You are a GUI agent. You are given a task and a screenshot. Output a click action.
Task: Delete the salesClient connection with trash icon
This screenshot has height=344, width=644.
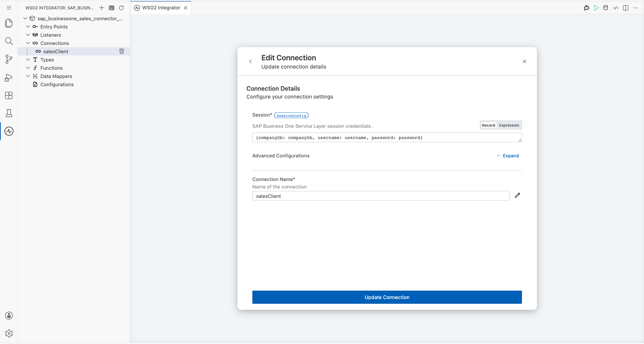122,51
